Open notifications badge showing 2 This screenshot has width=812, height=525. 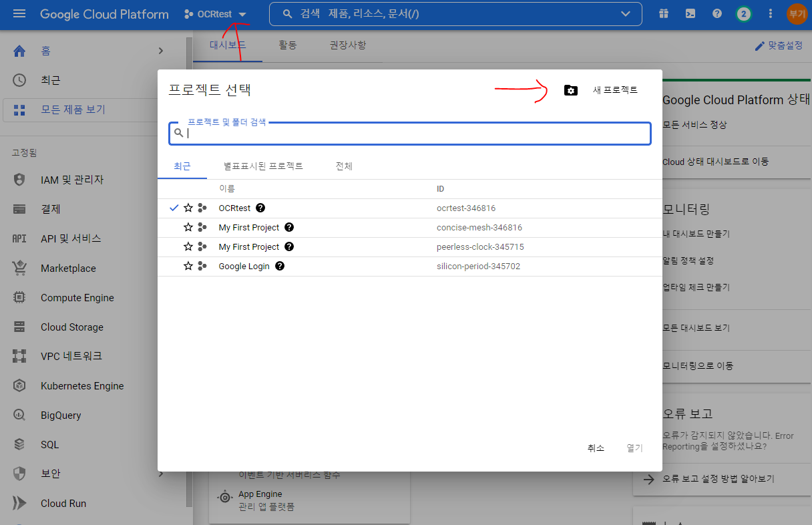pos(743,13)
